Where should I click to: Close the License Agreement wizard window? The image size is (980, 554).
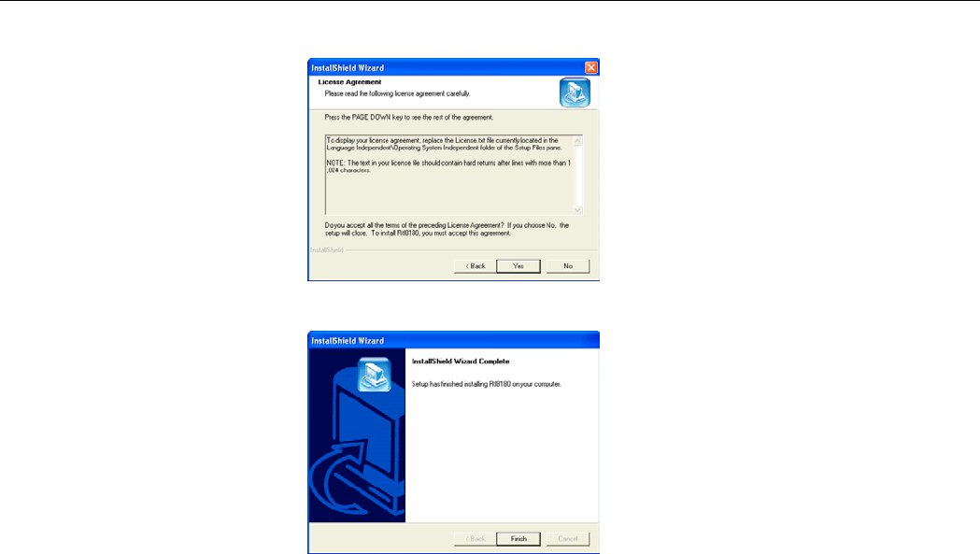pyautogui.click(x=590, y=67)
